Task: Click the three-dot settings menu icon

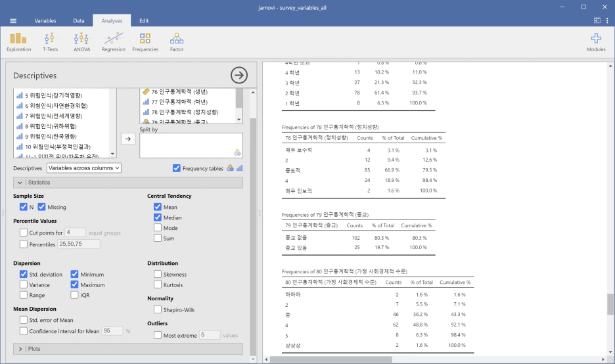Action: point(607,21)
